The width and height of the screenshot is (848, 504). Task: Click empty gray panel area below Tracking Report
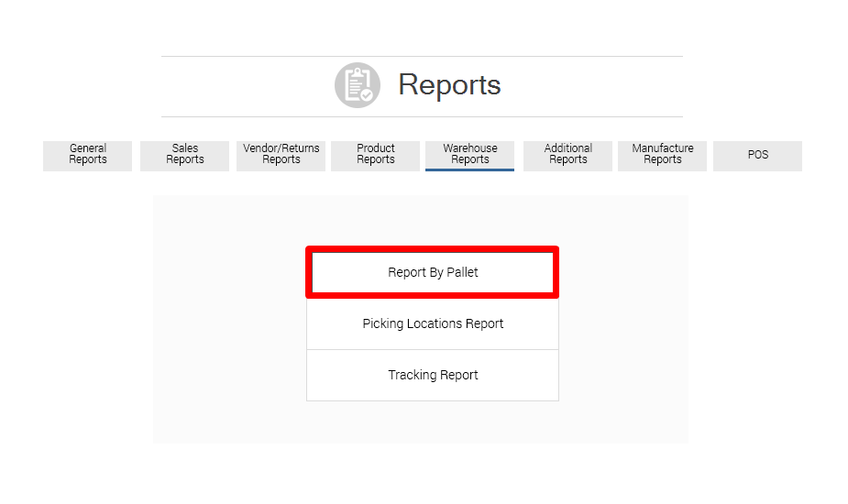click(433, 422)
